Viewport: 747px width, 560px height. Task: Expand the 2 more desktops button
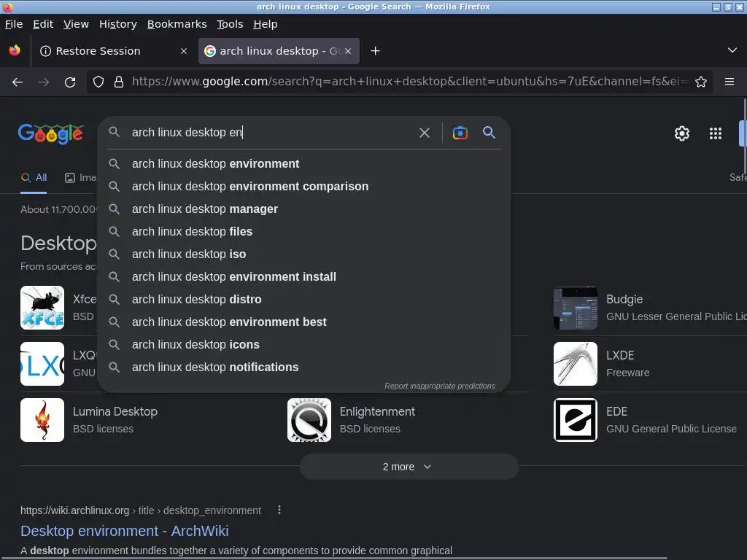[409, 467]
